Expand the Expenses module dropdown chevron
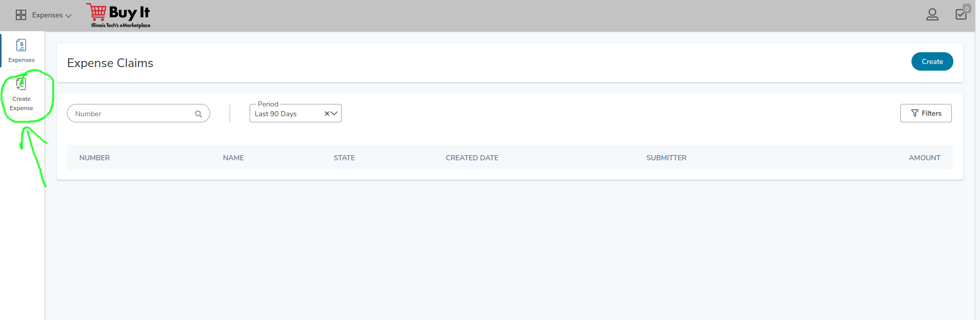Screen dimensions: 980x320 pyautogui.click(x=69, y=15)
